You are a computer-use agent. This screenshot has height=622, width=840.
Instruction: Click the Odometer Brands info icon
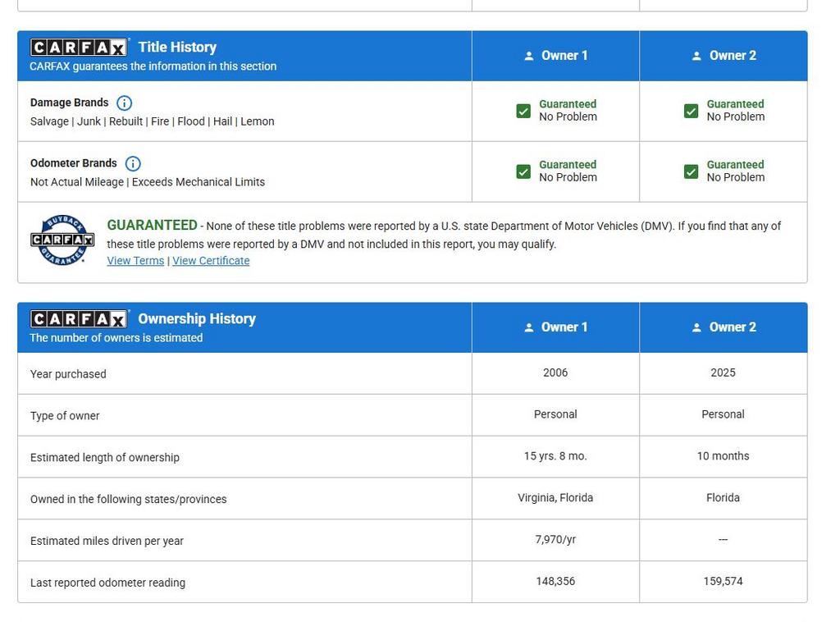[133, 163]
